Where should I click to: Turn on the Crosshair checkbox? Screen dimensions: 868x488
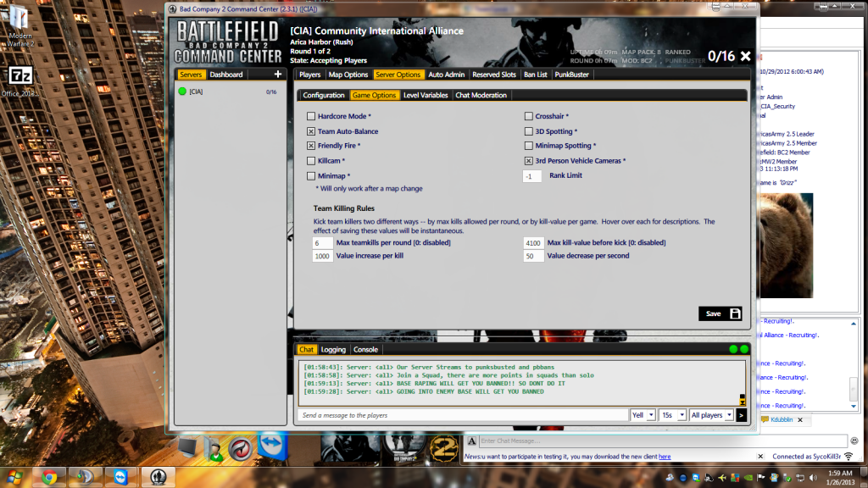(529, 116)
